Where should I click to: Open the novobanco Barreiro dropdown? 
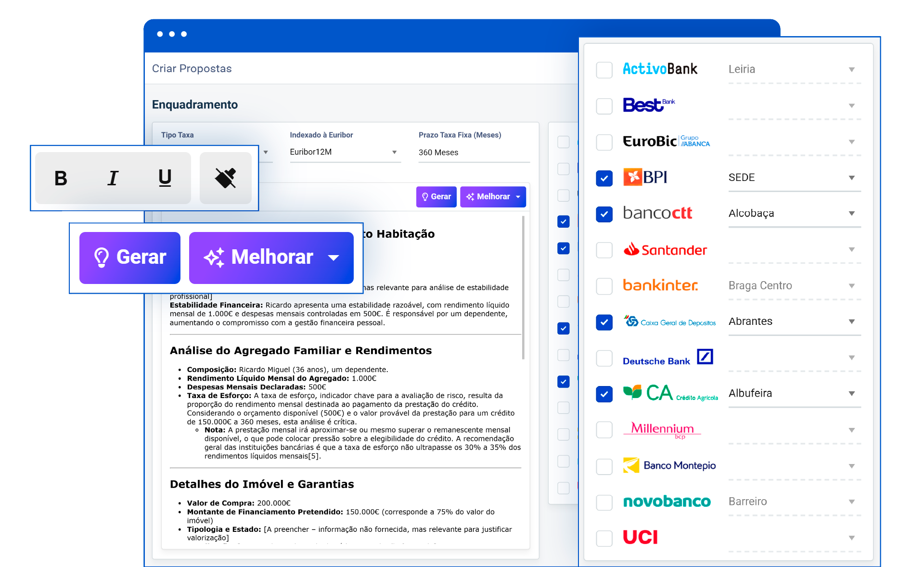(x=795, y=502)
